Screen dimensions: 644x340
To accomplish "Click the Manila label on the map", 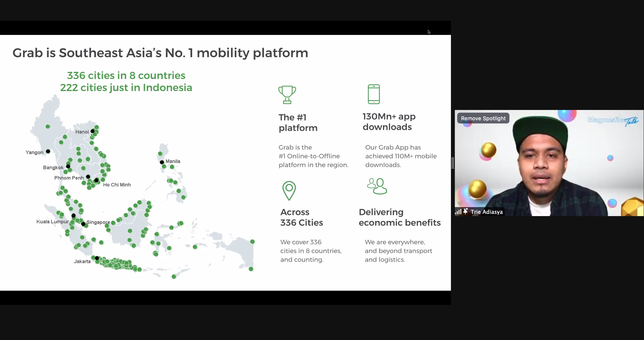I will (173, 161).
